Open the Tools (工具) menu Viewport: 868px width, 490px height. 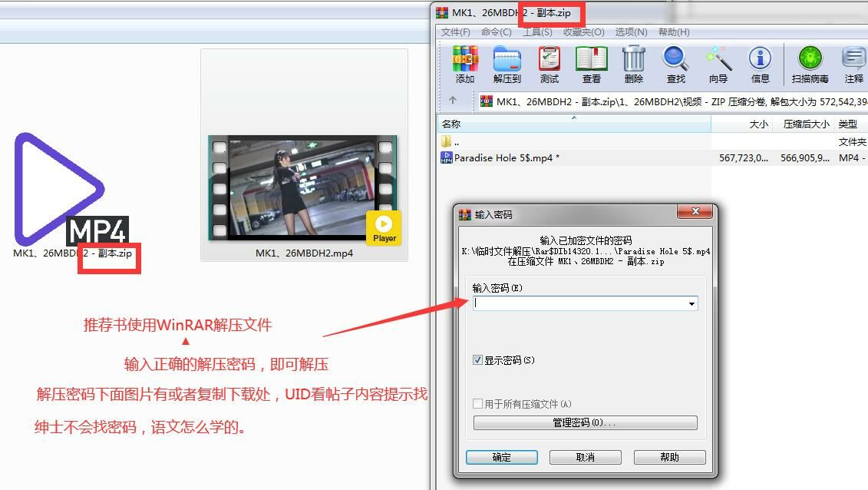pos(537,32)
